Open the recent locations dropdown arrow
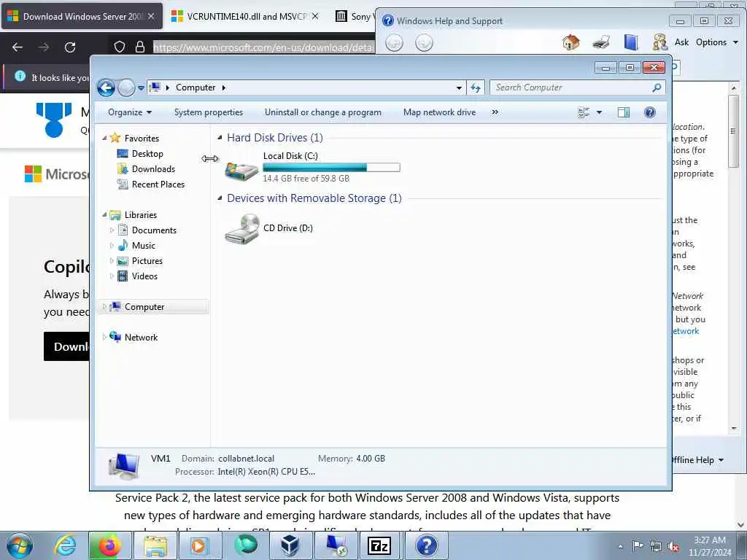Screen dimensions: 747x560 (x=141, y=88)
